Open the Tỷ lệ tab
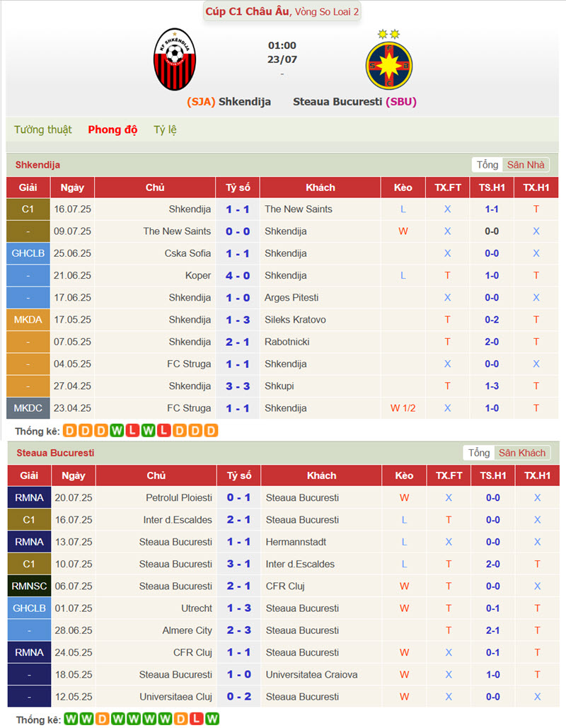The width and height of the screenshot is (566, 728). coord(165,129)
